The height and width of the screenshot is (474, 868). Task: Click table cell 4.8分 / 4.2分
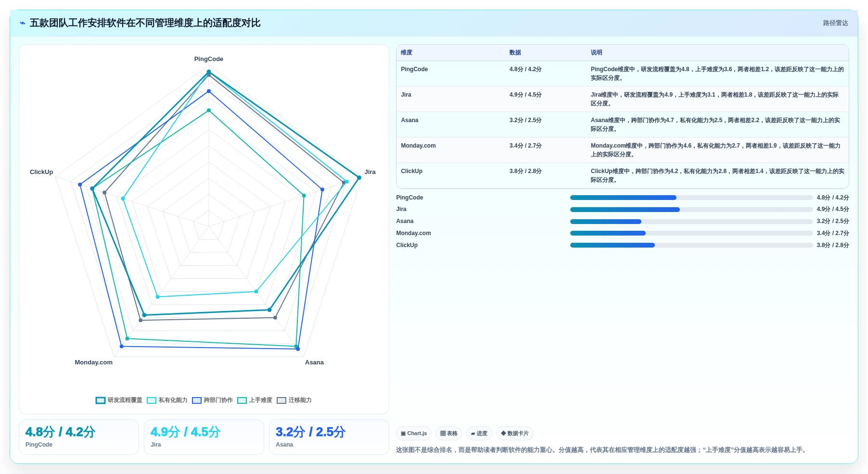pyautogui.click(x=525, y=69)
